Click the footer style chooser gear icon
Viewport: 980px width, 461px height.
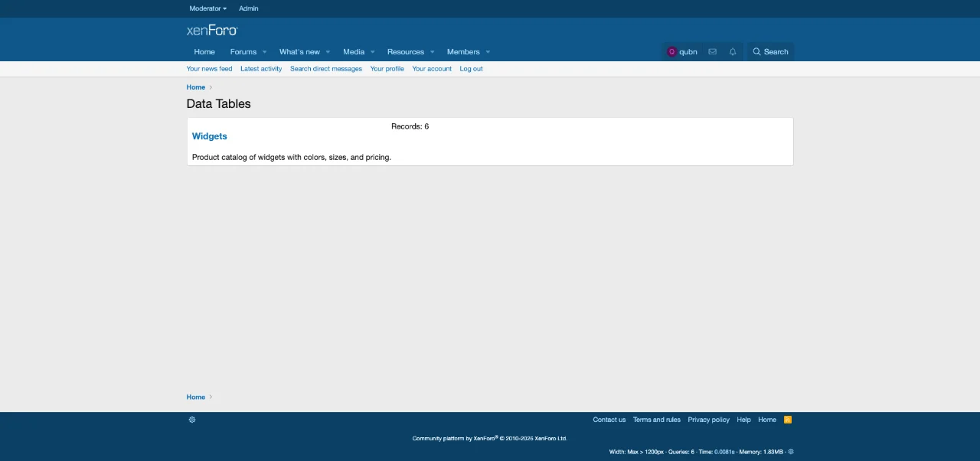tap(192, 420)
